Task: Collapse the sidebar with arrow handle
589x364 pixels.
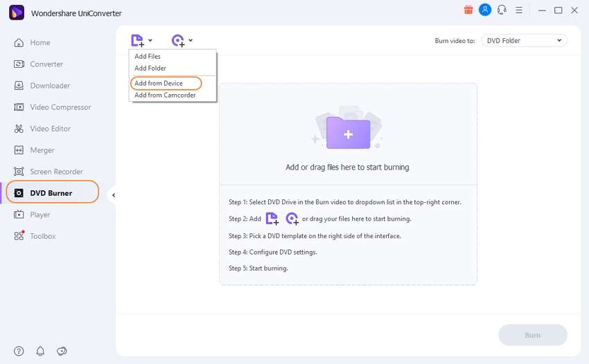Action: point(114,195)
